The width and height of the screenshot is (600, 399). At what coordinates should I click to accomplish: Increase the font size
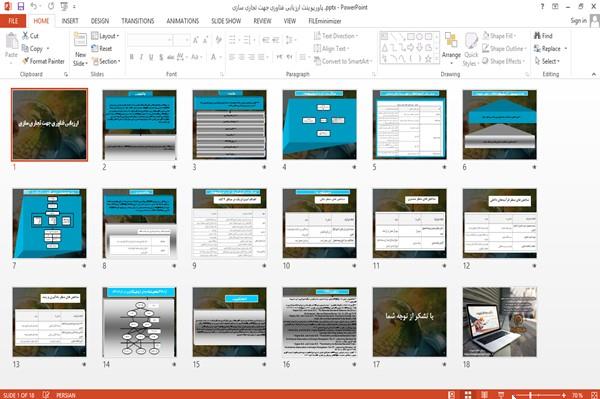(x=196, y=40)
